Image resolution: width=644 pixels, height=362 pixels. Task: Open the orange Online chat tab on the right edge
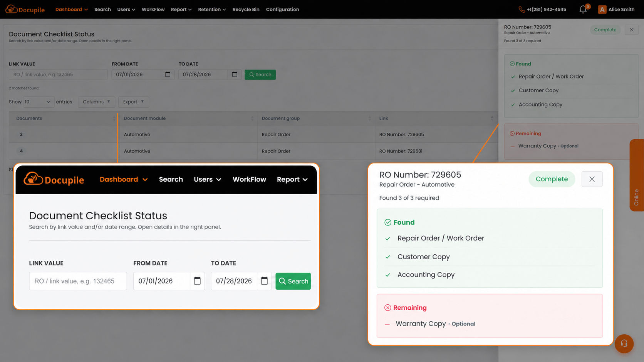tap(636, 175)
